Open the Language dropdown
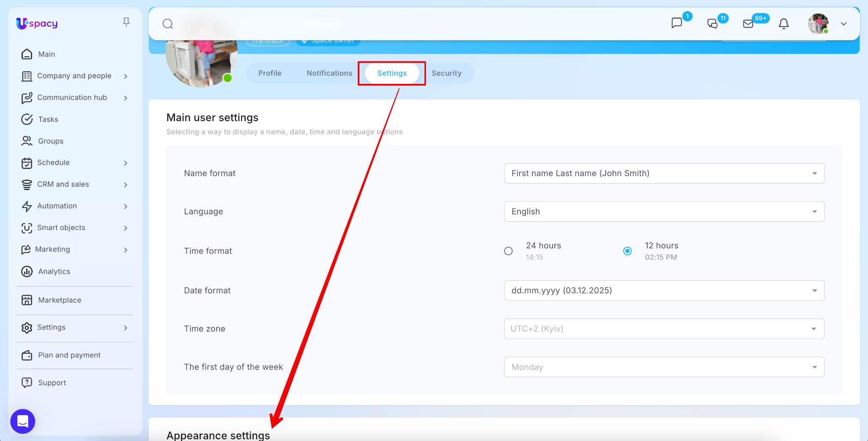868x441 pixels. pyautogui.click(x=664, y=211)
